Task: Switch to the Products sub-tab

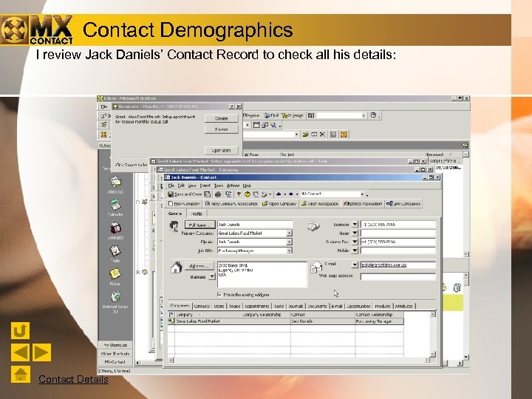Action: click(x=383, y=306)
